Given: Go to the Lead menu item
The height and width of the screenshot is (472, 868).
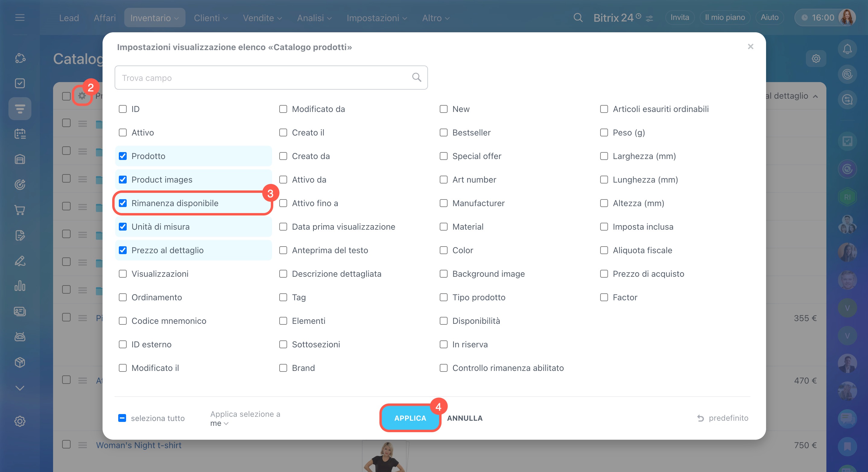Looking at the screenshot, I should click(69, 18).
